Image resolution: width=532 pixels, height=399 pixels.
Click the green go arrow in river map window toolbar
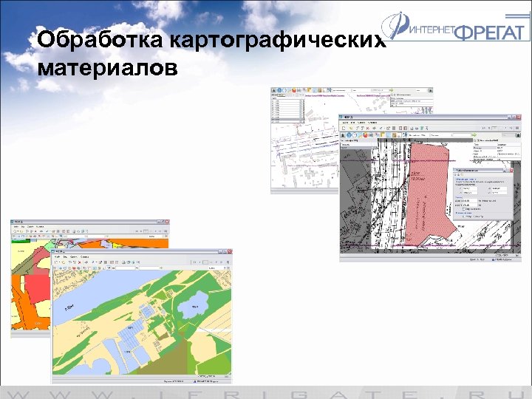tap(161, 268)
